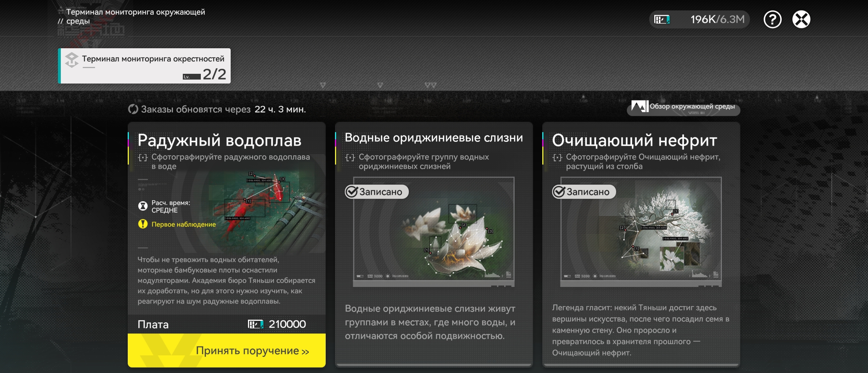Click the Lv. 2/2 level indicator
The width and height of the screenshot is (868, 373).
coord(204,75)
